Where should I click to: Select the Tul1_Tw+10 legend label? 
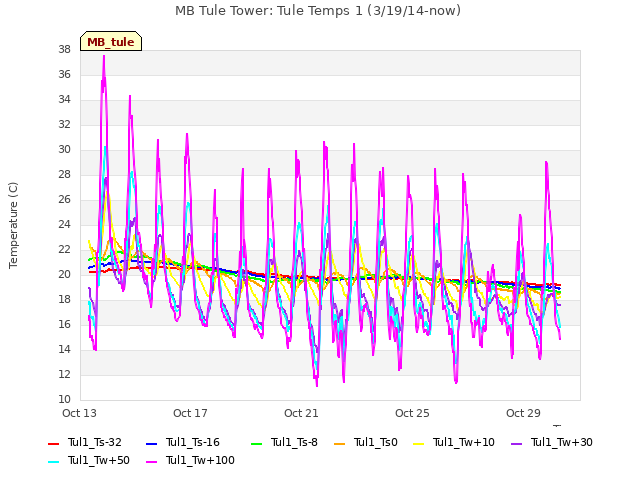pyautogui.click(x=464, y=442)
